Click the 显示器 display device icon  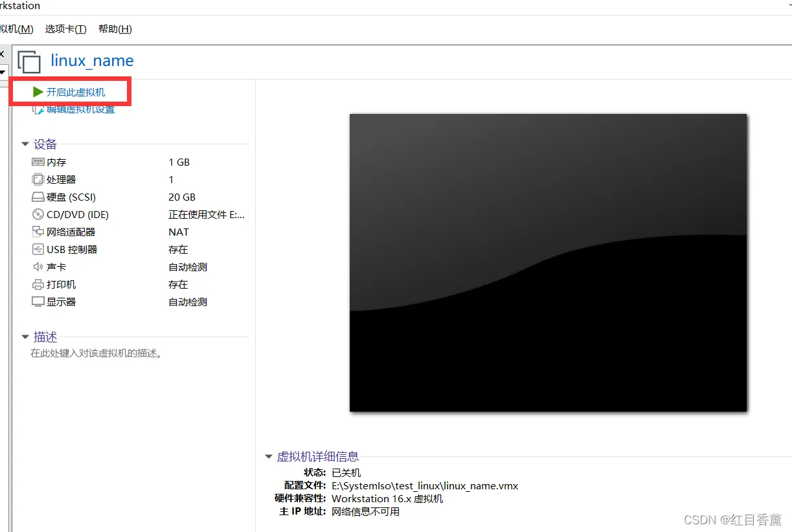coord(38,302)
